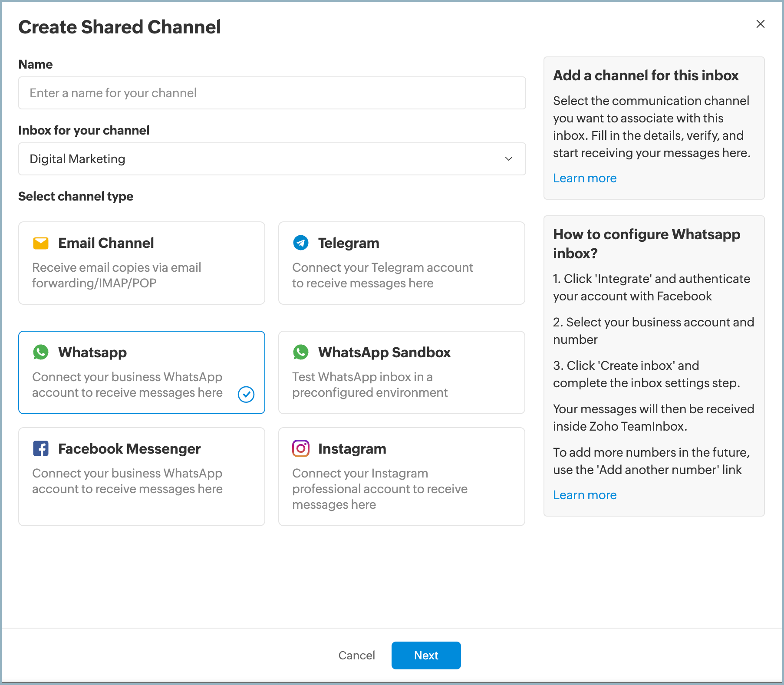Toggle the Whatsapp selected checkmark

[246, 394]
